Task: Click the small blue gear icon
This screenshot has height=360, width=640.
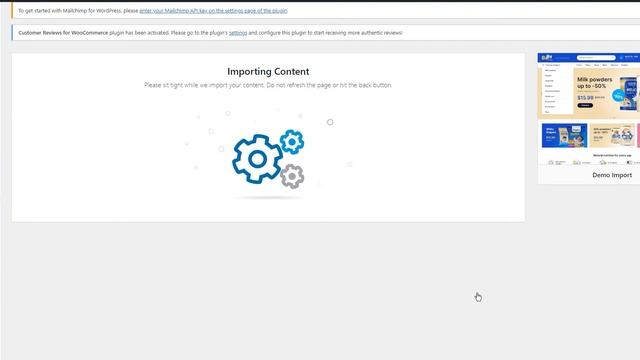Action: [x=292, y=142]
